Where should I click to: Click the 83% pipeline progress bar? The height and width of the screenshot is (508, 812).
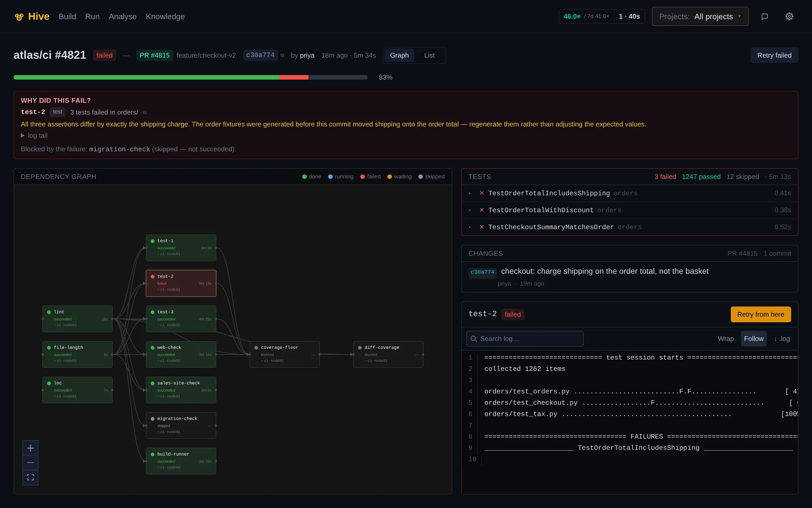[190, 78]
